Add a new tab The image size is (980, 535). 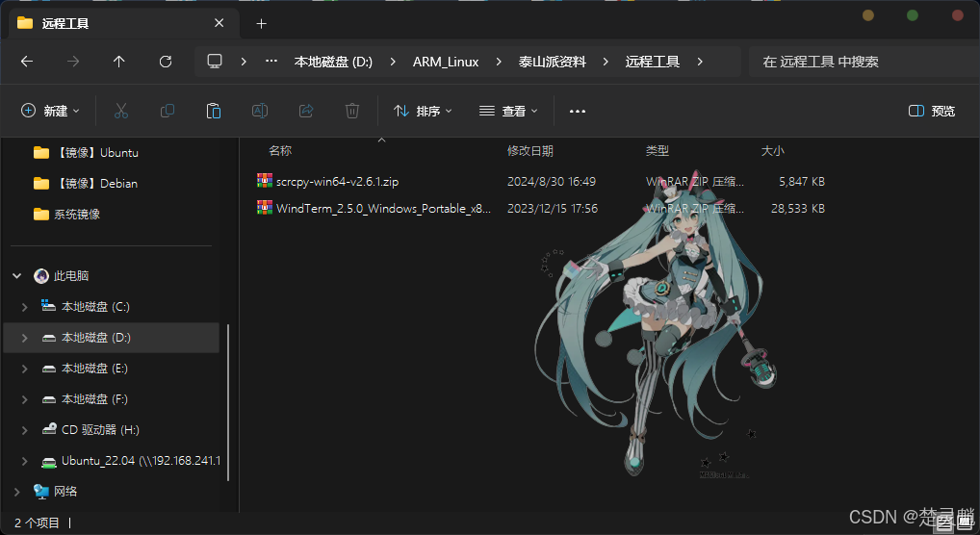pos(261,24)
